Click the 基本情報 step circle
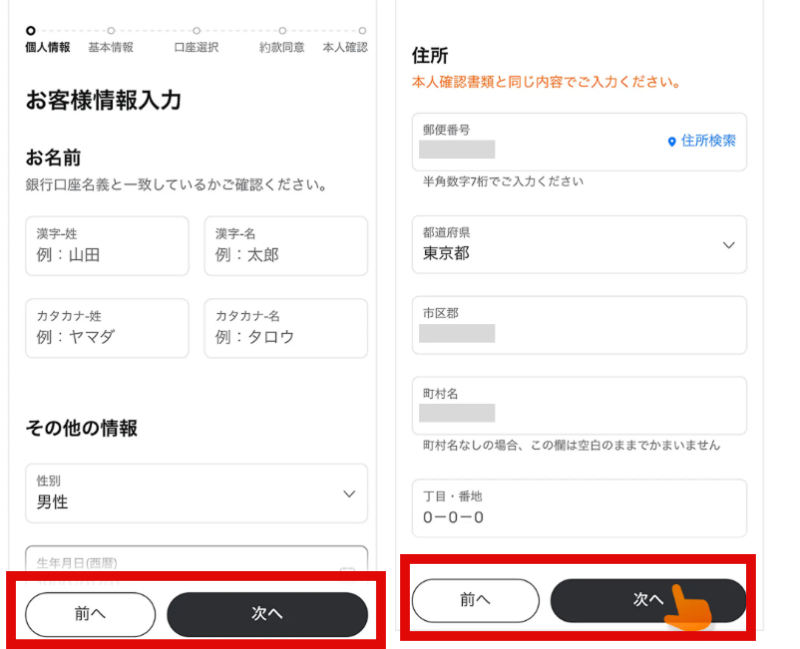This screenshot has width=800, height=649. point(111,31)
